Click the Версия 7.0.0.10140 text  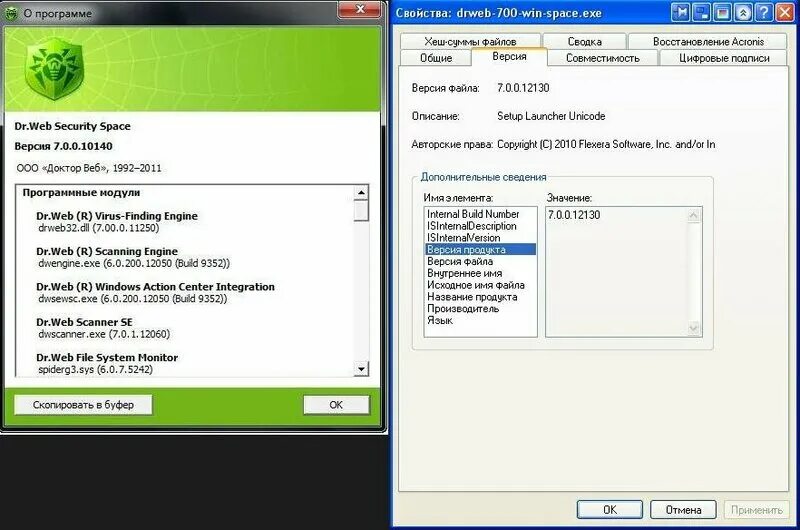(x=63, y=146)
